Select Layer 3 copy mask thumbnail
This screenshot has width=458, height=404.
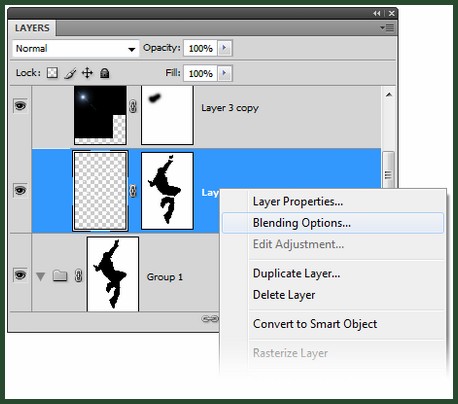167,115
